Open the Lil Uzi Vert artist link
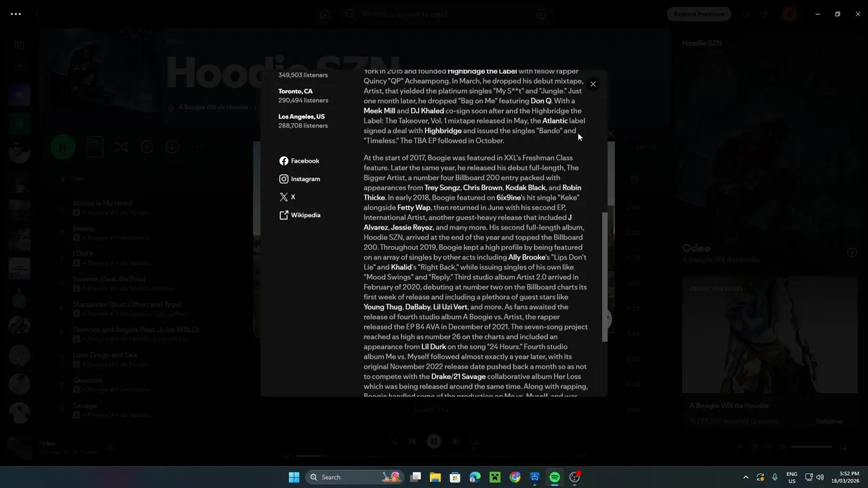Image resolution: width=868 pixels, height=488 pixels. (x=450, y=307)
